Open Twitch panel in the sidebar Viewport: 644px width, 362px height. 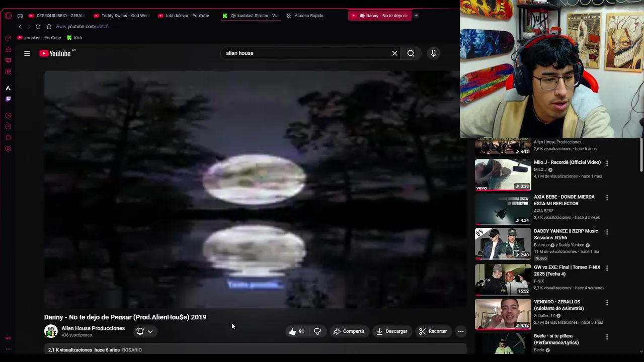point(8,99)
